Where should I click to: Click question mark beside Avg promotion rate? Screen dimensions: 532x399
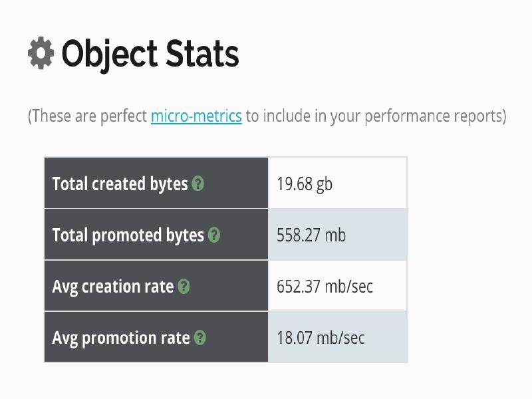point(199,338)
